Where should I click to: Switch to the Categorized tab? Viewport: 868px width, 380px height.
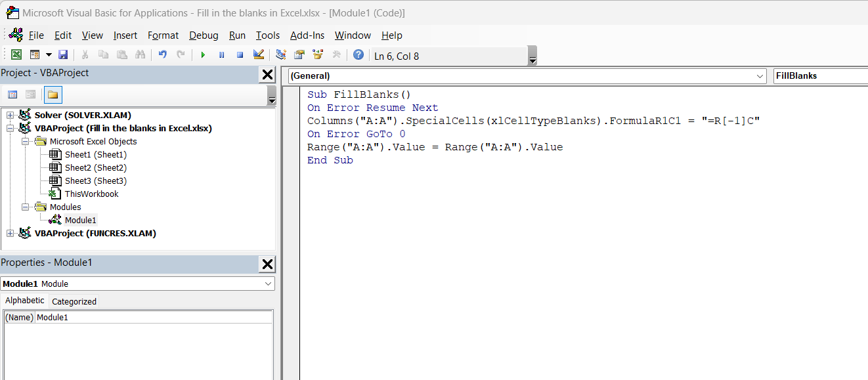(74, 302)
